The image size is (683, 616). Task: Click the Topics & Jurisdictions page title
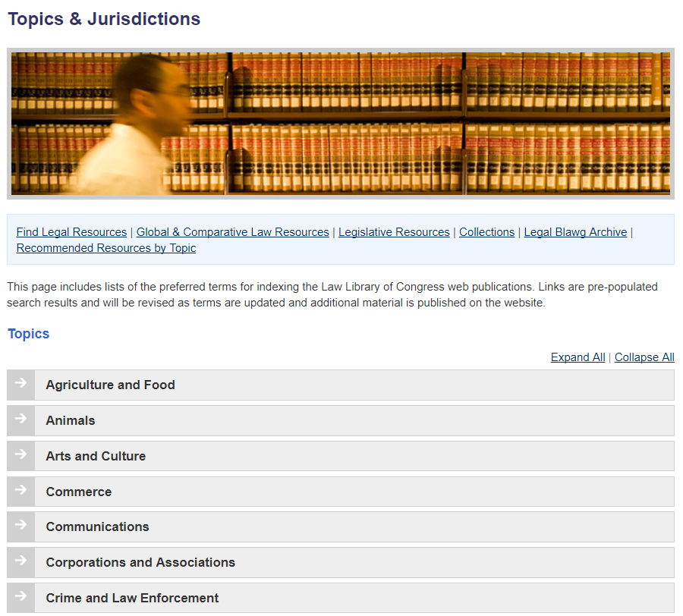[x=104, y=19]
